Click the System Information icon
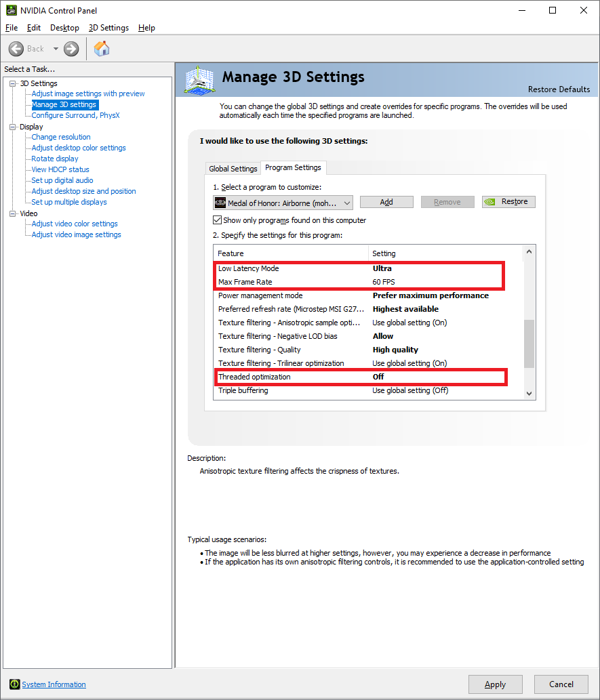The width and height of the screenshot is (600, 700). pyautogui.click(x=15, y=684)
